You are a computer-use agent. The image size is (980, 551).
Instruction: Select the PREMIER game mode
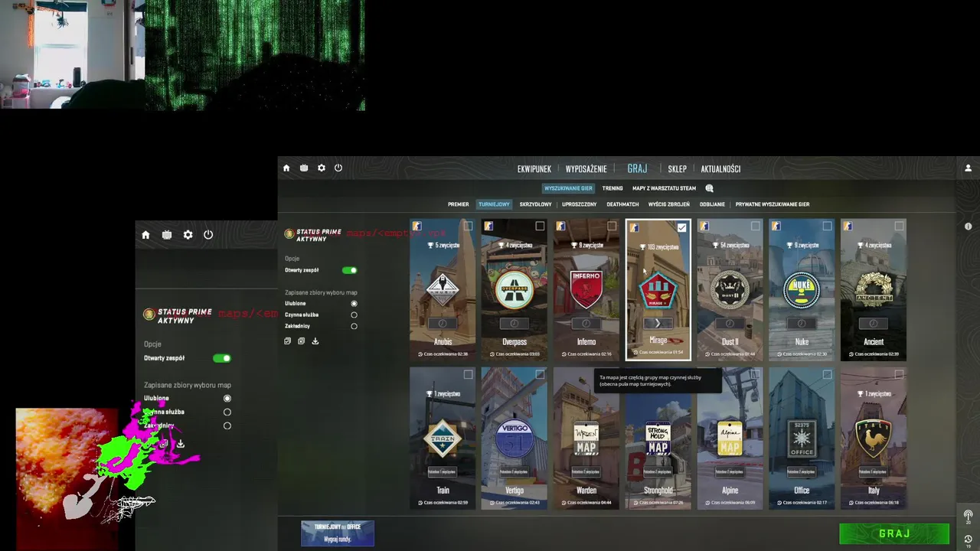coord(459,204)
